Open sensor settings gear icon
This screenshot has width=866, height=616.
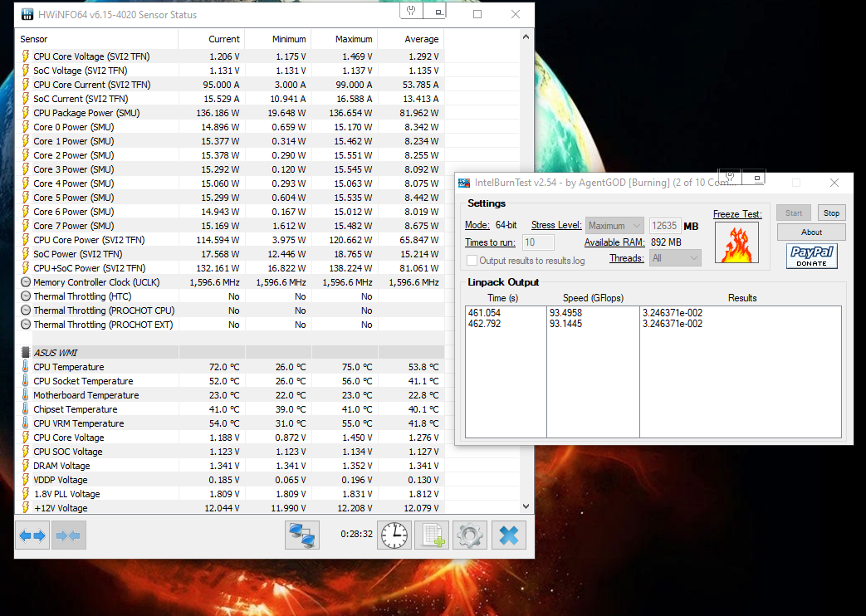[x=470, y=536]
